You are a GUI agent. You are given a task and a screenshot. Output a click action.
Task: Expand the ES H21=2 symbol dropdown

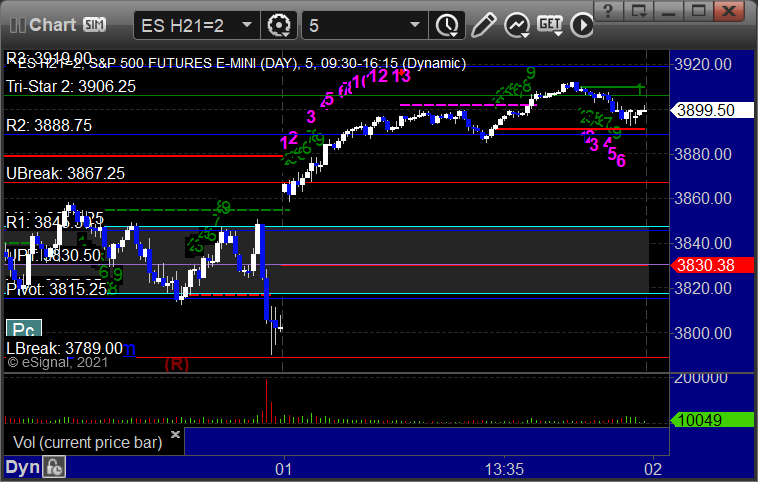[x=247, y=25]
